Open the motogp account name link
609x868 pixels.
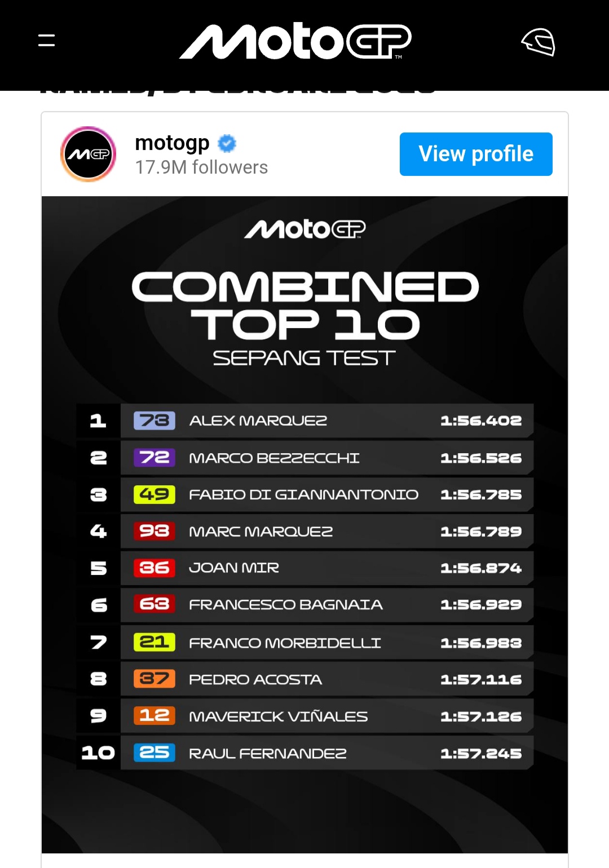(172, 143)
